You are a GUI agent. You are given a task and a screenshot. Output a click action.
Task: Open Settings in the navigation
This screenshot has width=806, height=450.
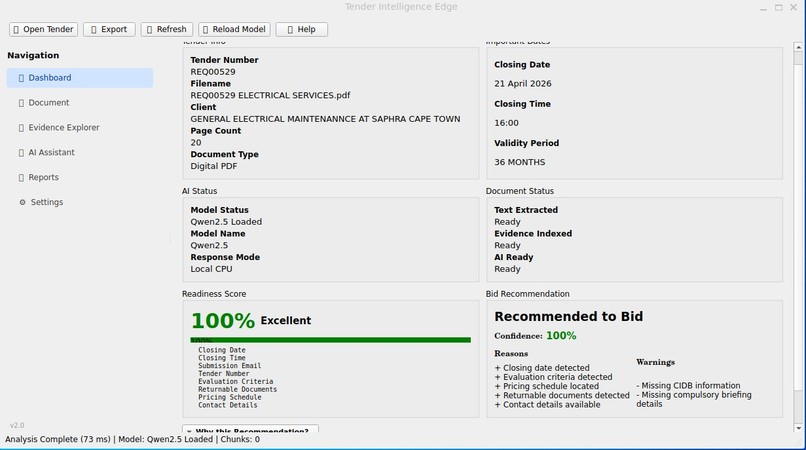80,202
